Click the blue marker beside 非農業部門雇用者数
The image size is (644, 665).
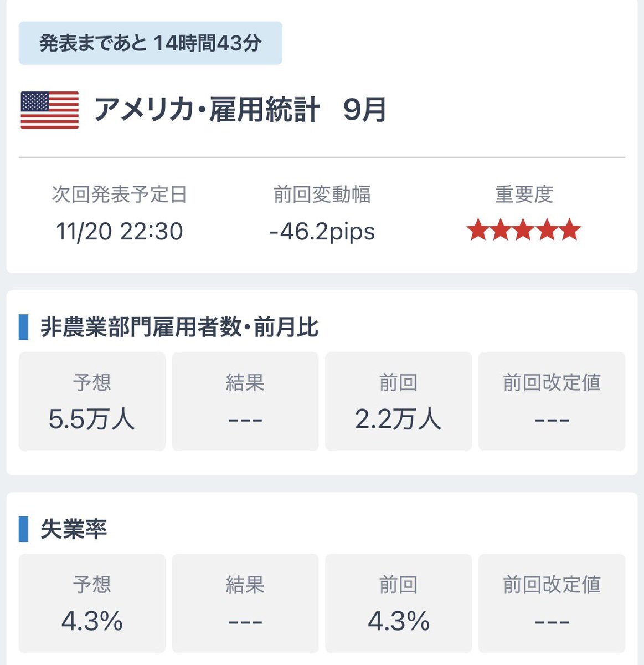pyautogui.click(x=23, y=328)
